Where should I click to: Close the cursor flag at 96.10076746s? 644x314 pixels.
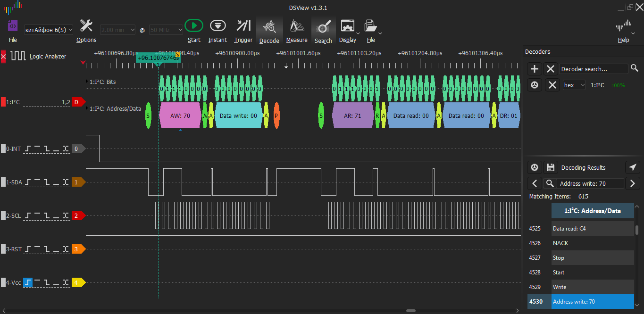(178, 55)
